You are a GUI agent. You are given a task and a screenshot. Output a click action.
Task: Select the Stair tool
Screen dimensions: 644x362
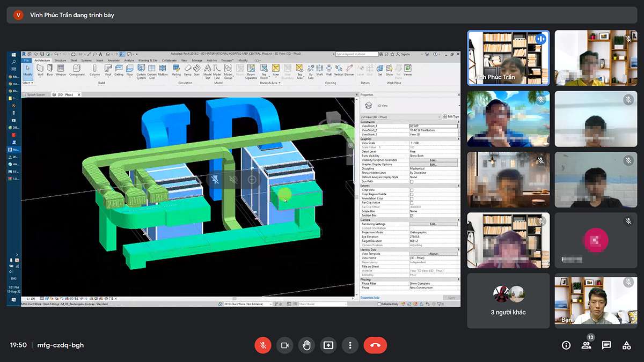[196, 70]
